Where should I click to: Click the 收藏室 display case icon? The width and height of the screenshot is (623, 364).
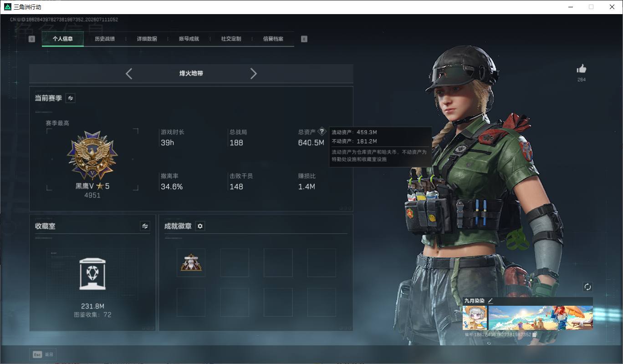(92, 273)
